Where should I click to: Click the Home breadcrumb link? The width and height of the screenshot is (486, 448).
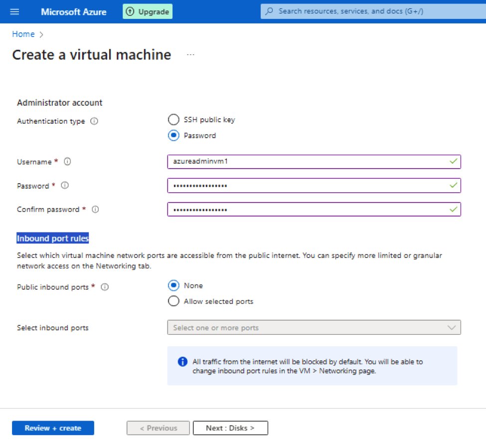(x=23, y=34)
